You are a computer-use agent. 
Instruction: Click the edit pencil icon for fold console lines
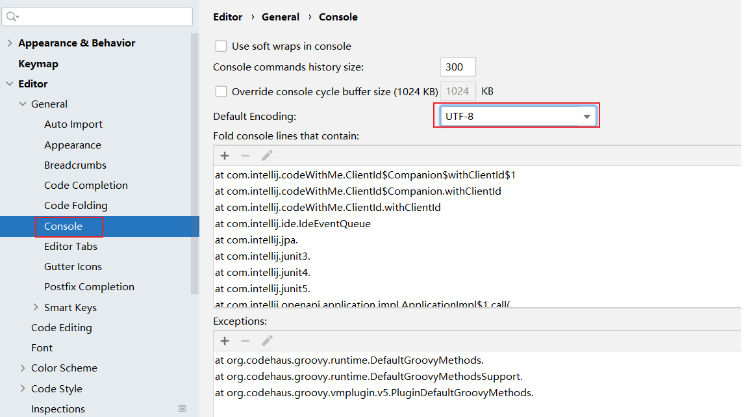click(267, 155)
